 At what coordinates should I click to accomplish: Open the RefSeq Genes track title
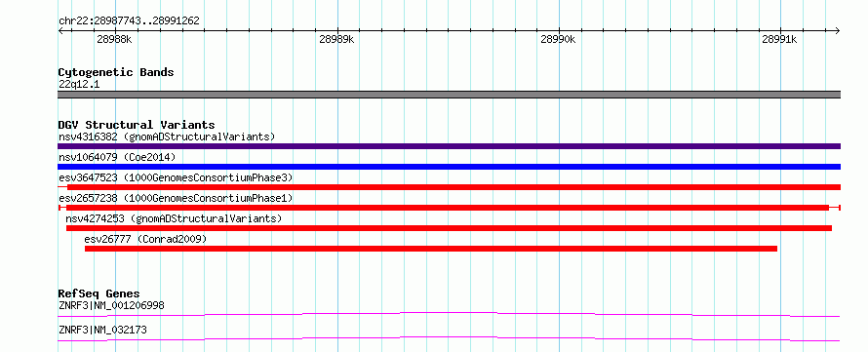pos(99,293)
